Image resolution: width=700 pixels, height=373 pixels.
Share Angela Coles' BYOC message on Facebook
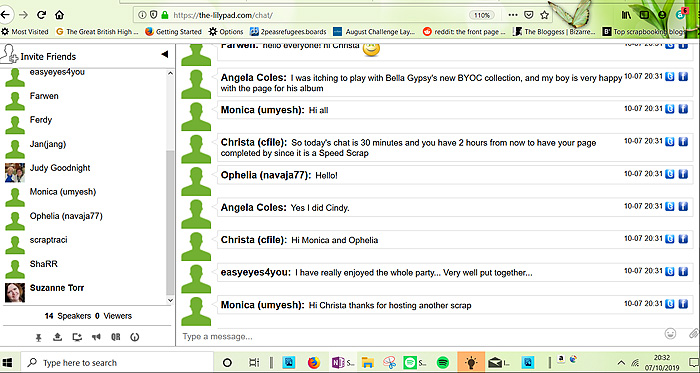coord(683,76)
